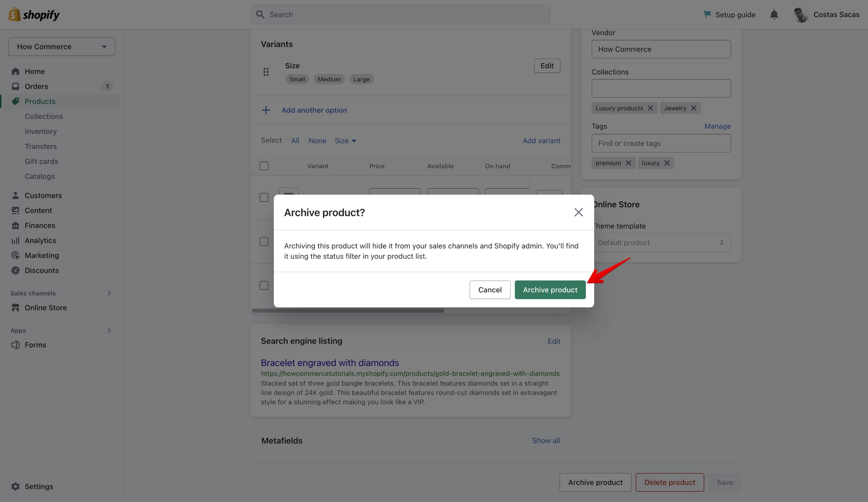Focus Find or create tags field
This screenshot has height=502, width=868.
click(661, 143)
